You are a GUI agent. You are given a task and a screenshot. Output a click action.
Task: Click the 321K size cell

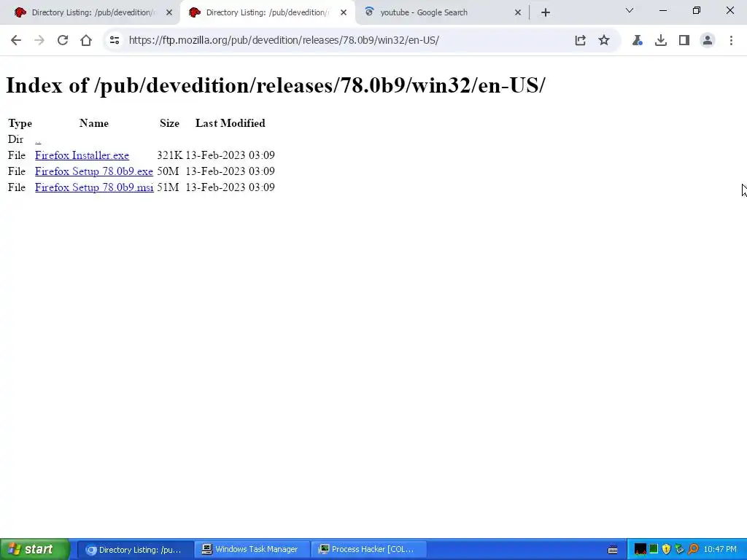coord(169,155)
